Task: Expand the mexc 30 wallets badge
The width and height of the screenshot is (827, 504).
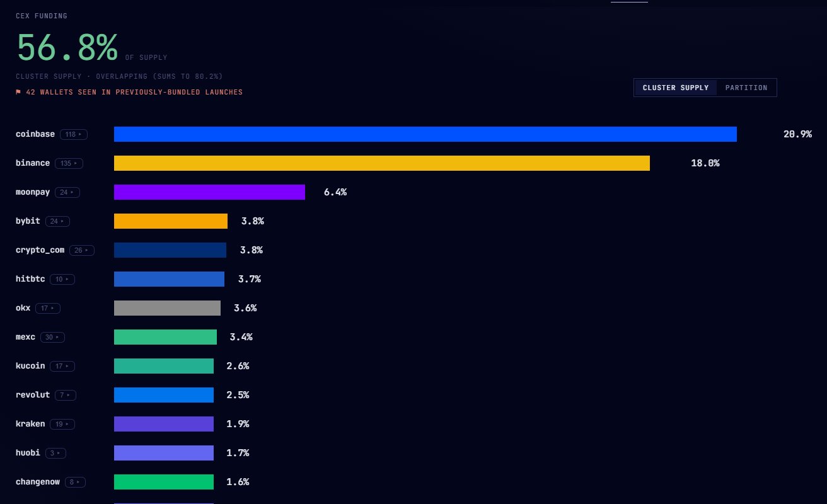Action: pos(52,337)
